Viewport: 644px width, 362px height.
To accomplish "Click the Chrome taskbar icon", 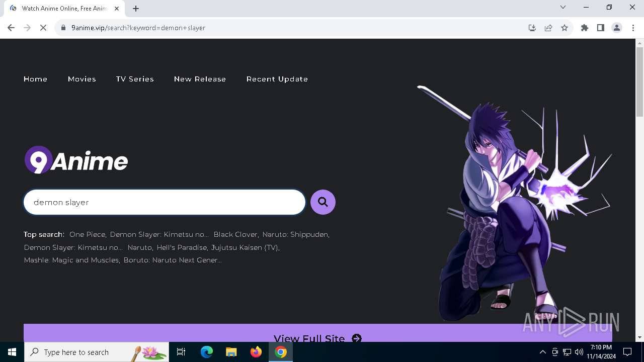I will pos(281,352).
